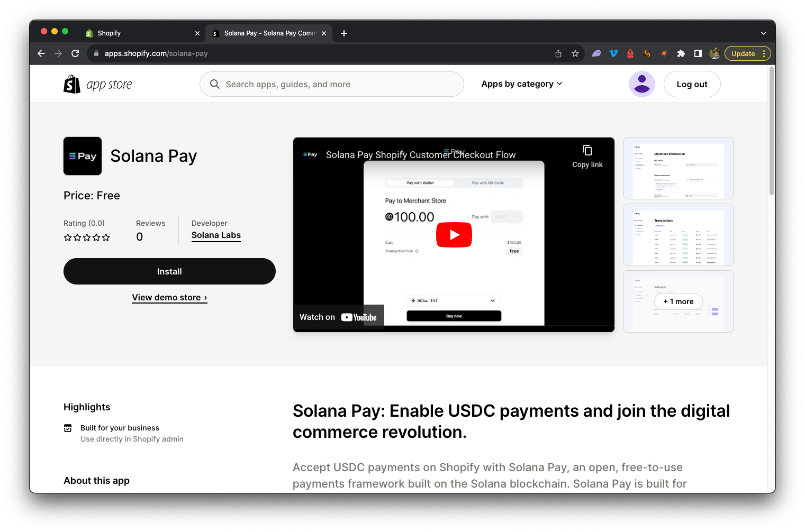Click the Solana Pay app icon

pos(83,156)
